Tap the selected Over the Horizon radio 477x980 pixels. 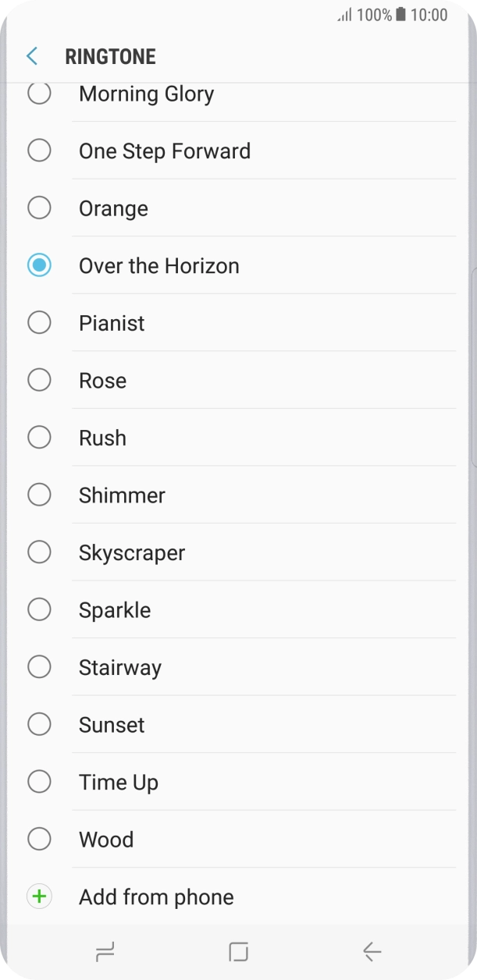39,265
